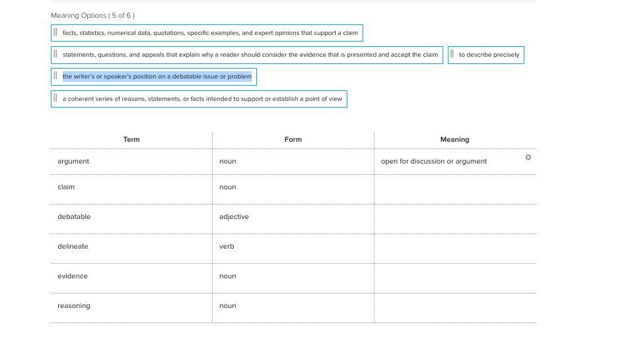
Task: Click the empty Meaning cell for reasoning
Action: [454, 308]
